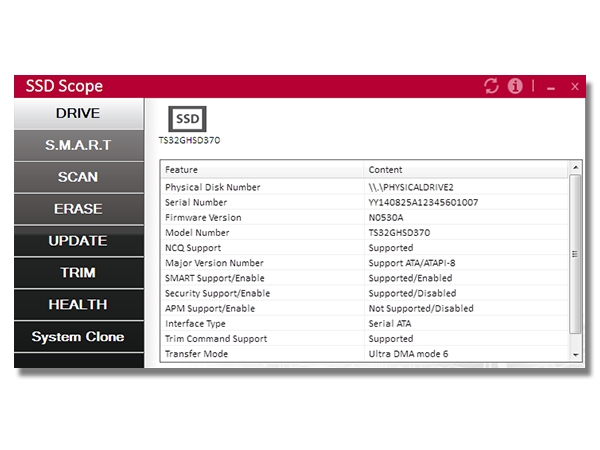This screenshot has height=450, width=600.
Task: Select the Serial Number row
Action: (x=365, y=202)
